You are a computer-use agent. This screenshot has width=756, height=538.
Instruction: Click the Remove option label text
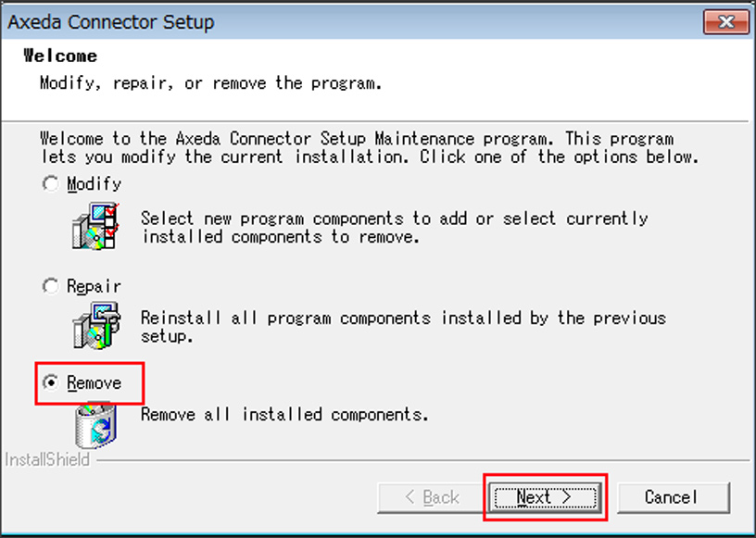[94, 383]
